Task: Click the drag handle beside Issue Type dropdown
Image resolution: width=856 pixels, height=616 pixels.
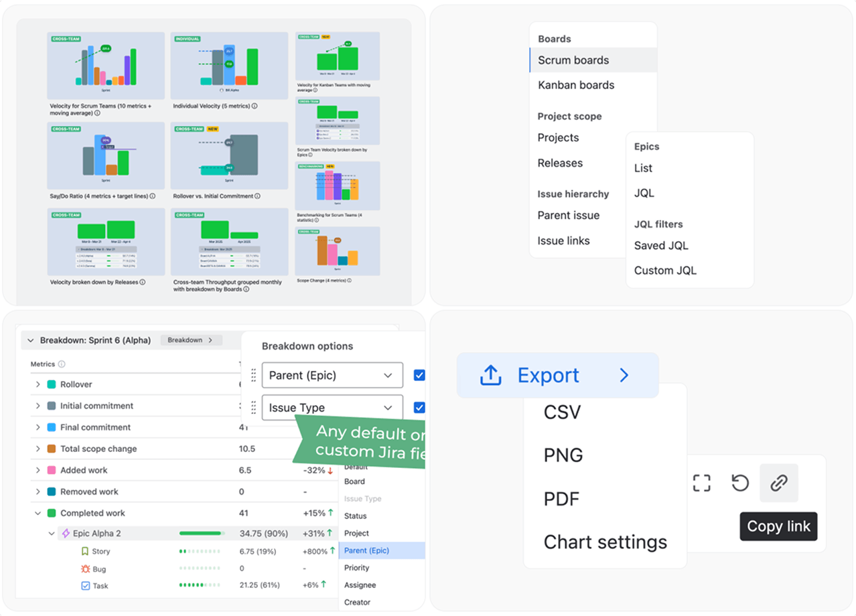Action: 253,407
